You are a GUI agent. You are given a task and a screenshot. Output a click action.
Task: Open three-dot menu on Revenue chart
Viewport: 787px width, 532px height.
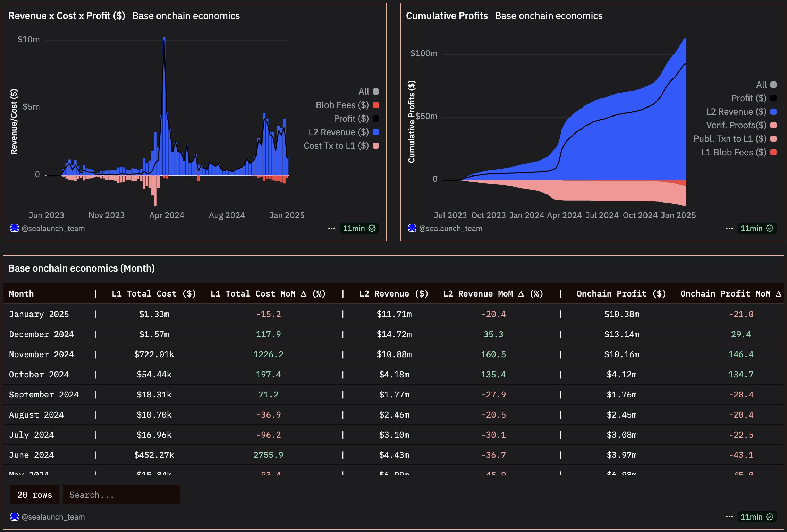331,228
